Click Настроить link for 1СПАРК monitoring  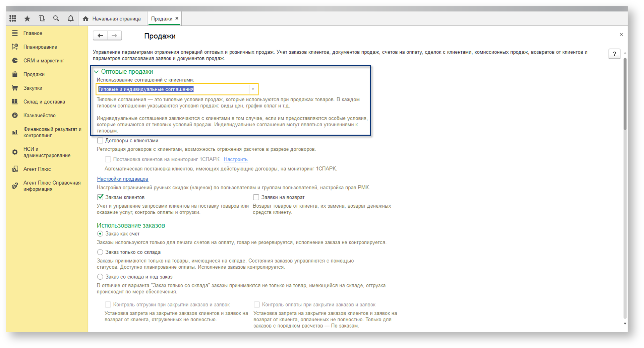coord(235,159)
